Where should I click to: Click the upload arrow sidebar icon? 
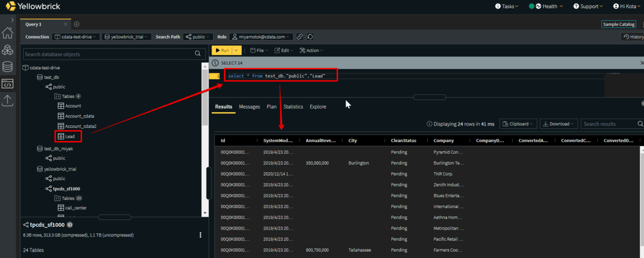[x=8, y=100]
